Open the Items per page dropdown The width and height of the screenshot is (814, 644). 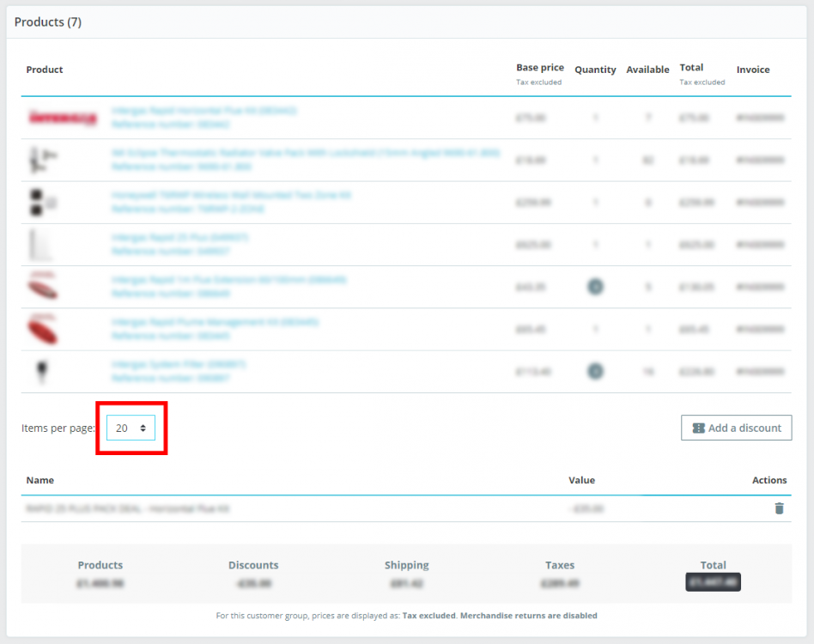(x=131, y=428)
